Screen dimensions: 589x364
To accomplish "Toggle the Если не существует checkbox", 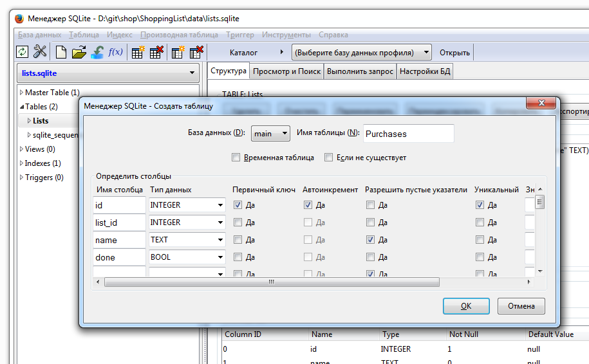I will pyautogui.click(x=329, y=158).
